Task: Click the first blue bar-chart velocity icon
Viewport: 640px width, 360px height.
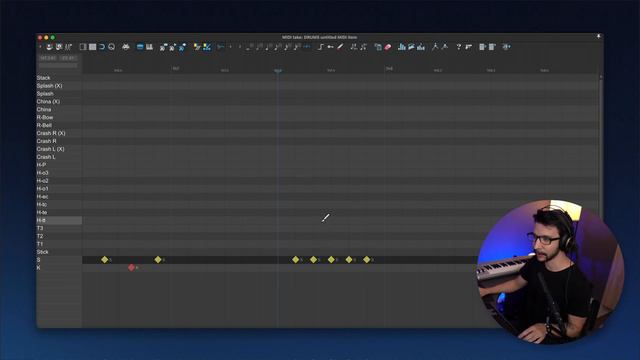Action: (x=402, y=47)
